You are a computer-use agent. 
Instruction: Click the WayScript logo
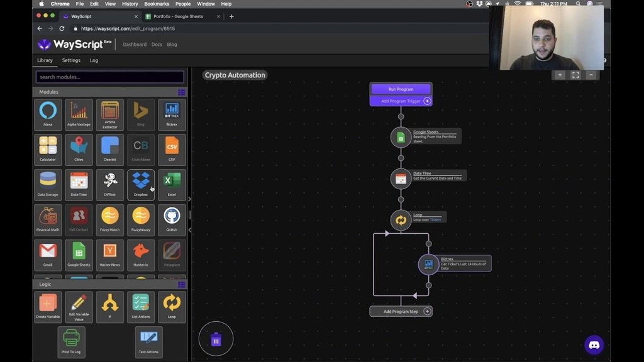pos(74,44)
